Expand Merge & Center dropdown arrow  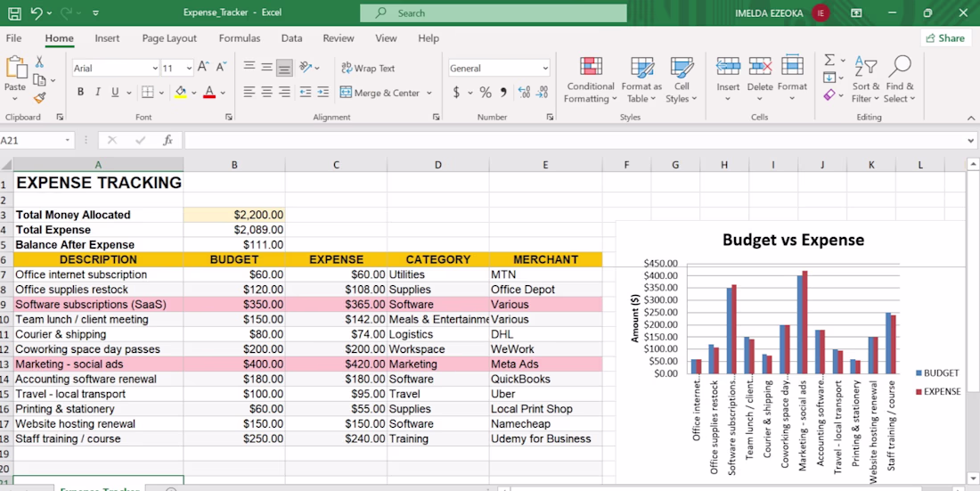429,93
